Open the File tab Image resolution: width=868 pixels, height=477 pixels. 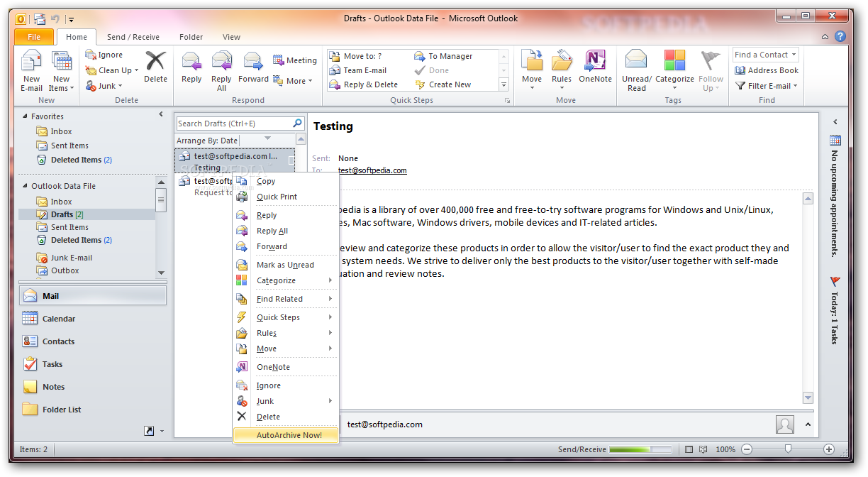(33, 37)
